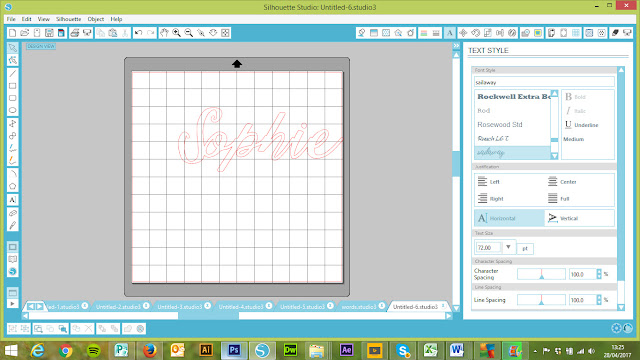Click the font name search field
640x360 pixels.
click(x=544, y=82)
